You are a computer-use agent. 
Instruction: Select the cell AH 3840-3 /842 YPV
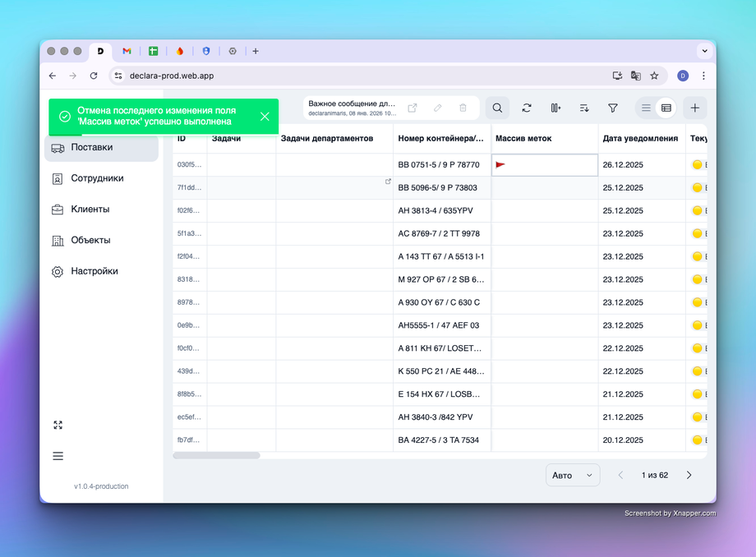(x=441, y=417)
